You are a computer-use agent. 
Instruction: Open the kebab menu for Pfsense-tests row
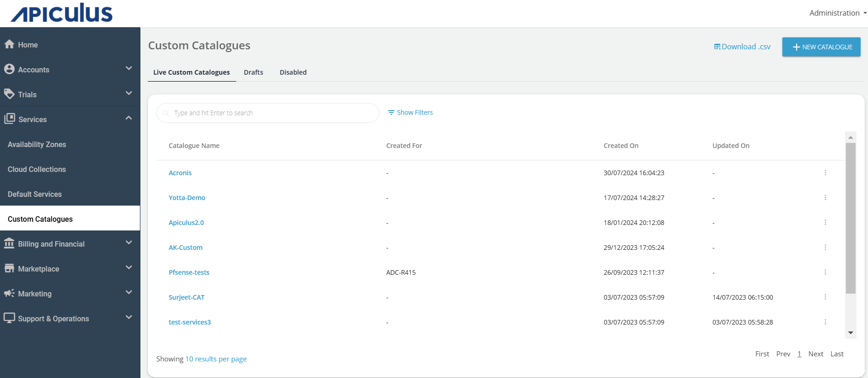click(x=825, y=272)
